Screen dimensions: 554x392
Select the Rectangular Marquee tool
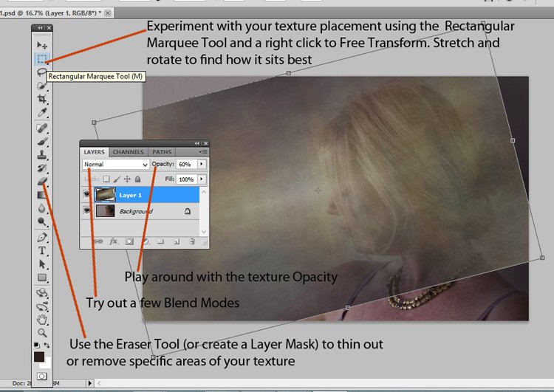click(42, 58)
